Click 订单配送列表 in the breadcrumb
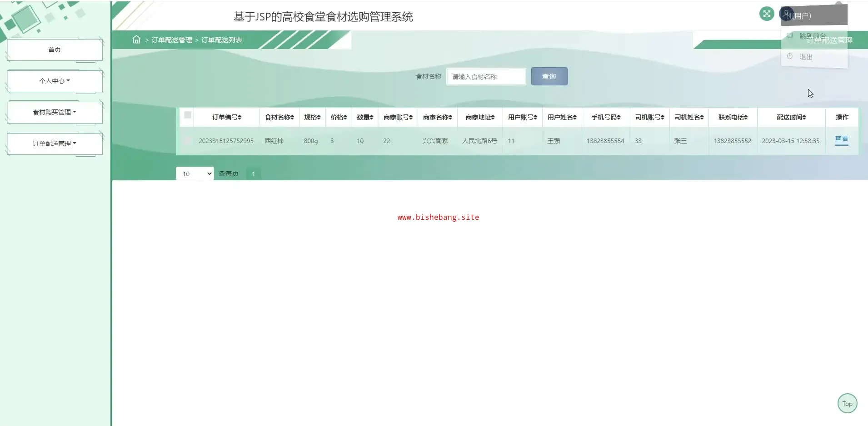This screenshot has height=426, width=868. (222, 40)
